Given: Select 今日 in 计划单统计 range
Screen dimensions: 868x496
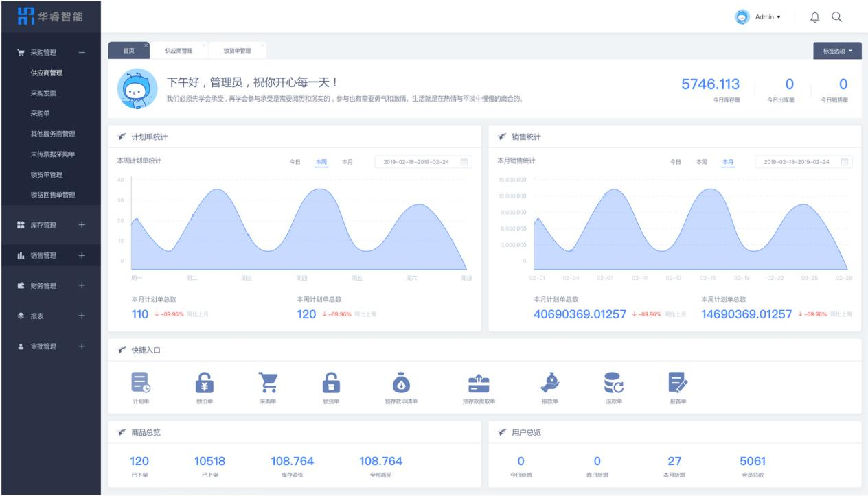Looking at the screenshot, I should (x=295, y=162).
